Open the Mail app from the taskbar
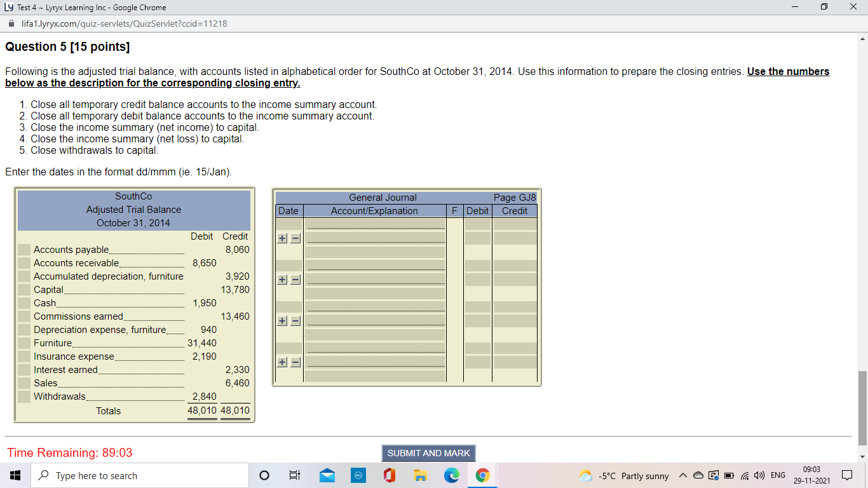The width and height of the screenshot is (868, 488). point(327,475)
